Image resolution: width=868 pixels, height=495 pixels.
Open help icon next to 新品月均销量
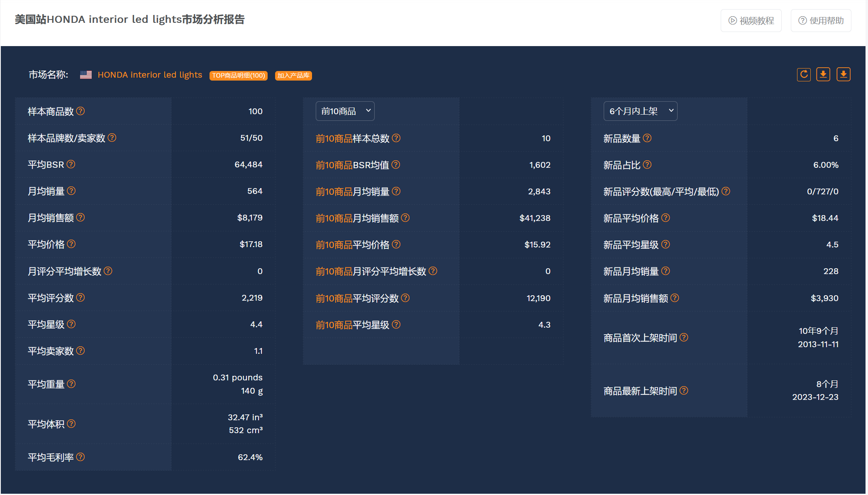pos(666,271)
